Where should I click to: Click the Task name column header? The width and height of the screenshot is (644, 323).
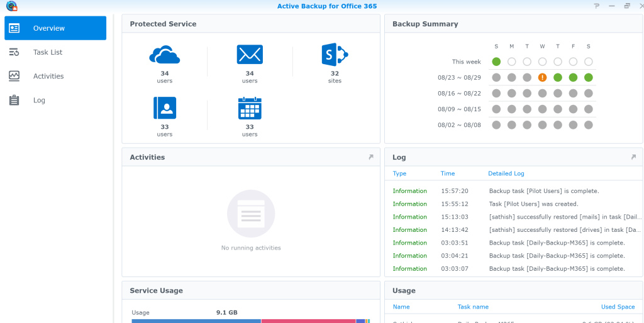(x=473, y=307)
